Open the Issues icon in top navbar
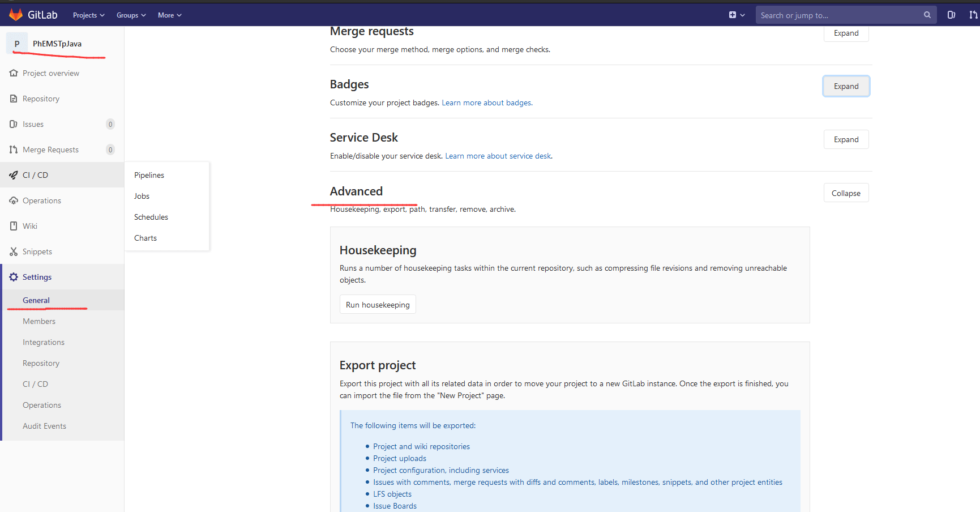The height and width of the screenshot is (512, 980). (x=951, y=15)
